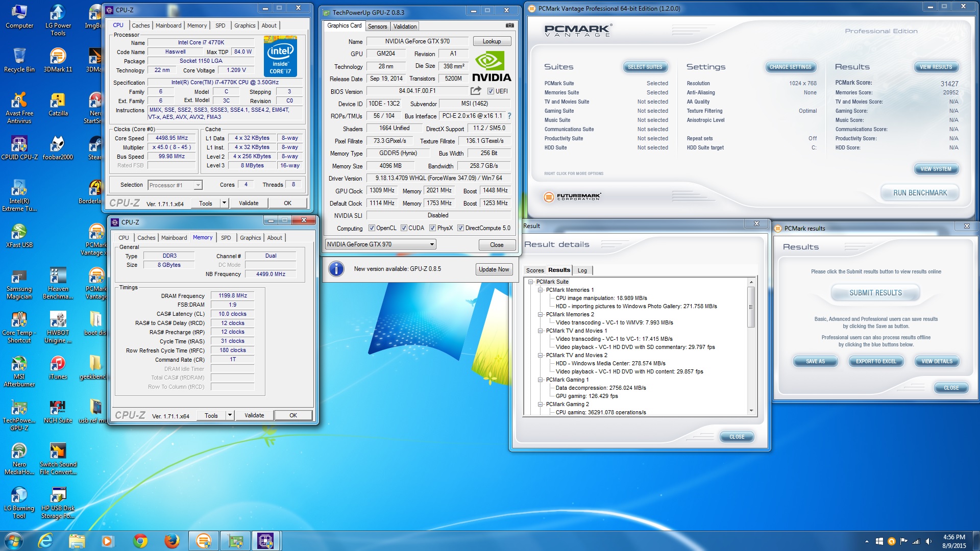Launch Heaven Benchmark shortcut
This screenshot has width=980, height=551.
[58, 284]
